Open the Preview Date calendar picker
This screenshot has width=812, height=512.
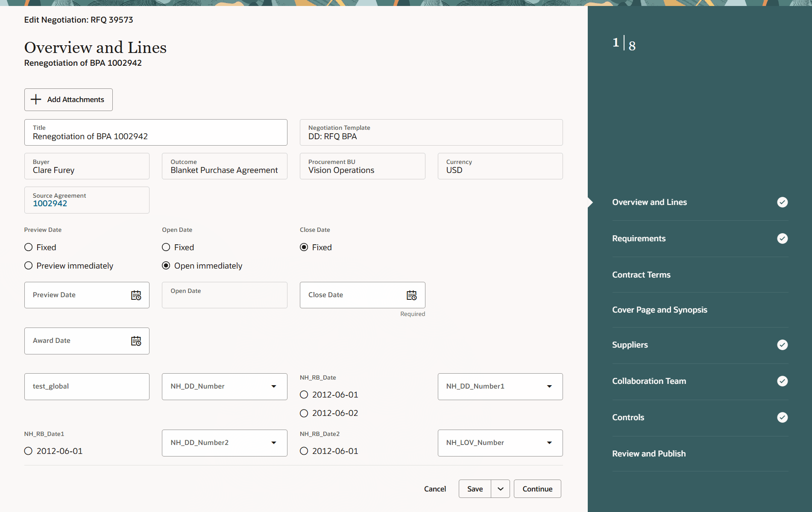pos(136,295)
